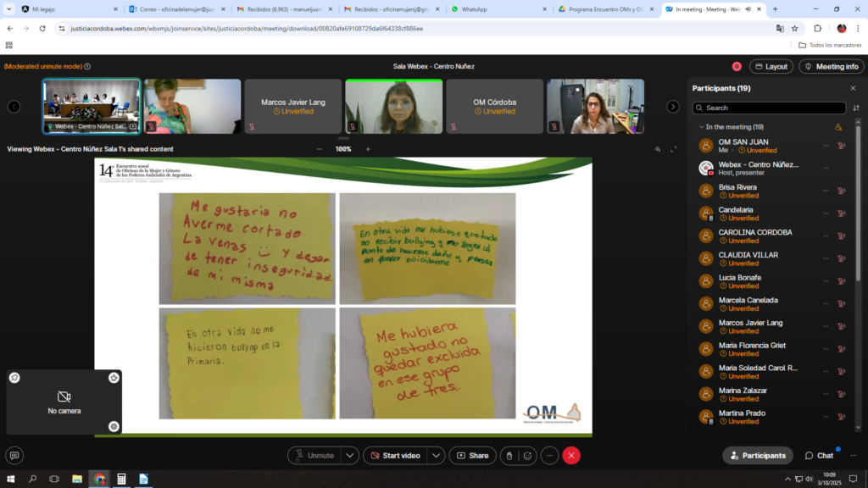The width and height of the screenshot is (868, 488).
Task: Enter fullscreen for shared content
Action: (x=674, y=149)
